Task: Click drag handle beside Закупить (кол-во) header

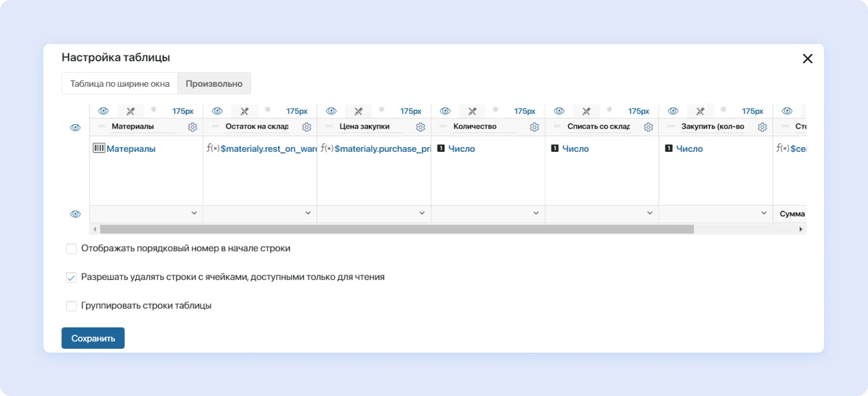Action: click(x=671, y=126)
